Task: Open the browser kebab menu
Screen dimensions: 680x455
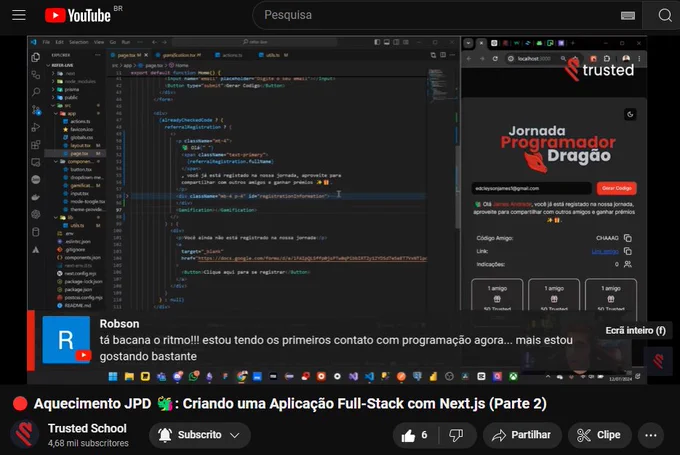Action: point(639,59)
